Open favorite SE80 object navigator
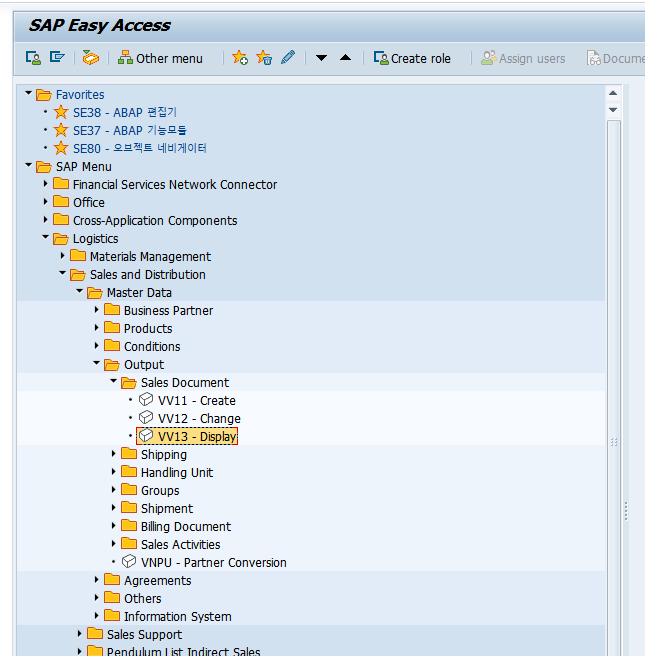 [x=140, y=149]
